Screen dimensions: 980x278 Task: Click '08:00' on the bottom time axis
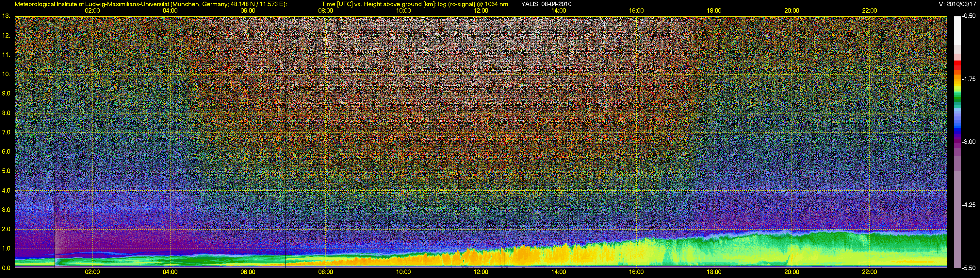(x=326, y=272)
